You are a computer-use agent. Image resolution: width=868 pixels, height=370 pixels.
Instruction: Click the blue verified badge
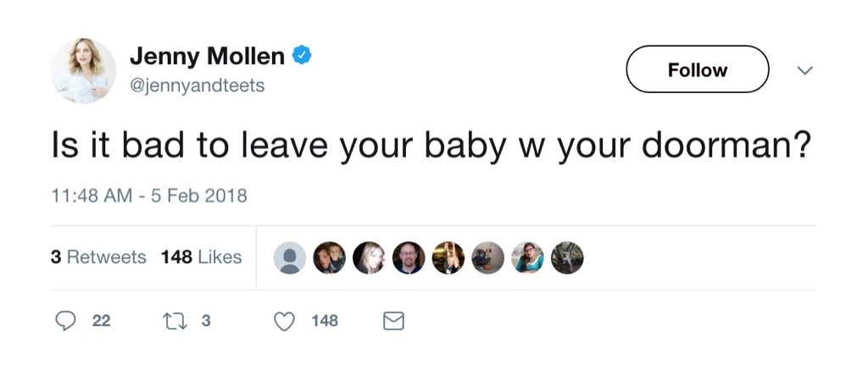303,56
